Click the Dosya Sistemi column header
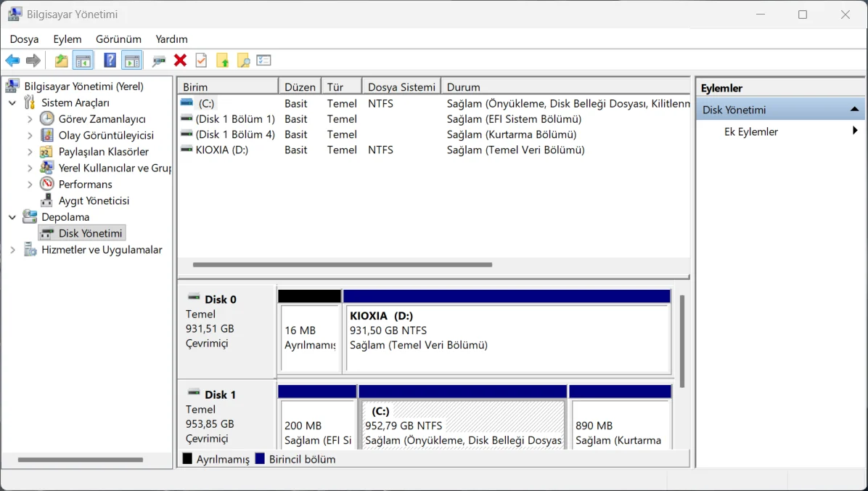The image size is (868, 491). (401, 87)
